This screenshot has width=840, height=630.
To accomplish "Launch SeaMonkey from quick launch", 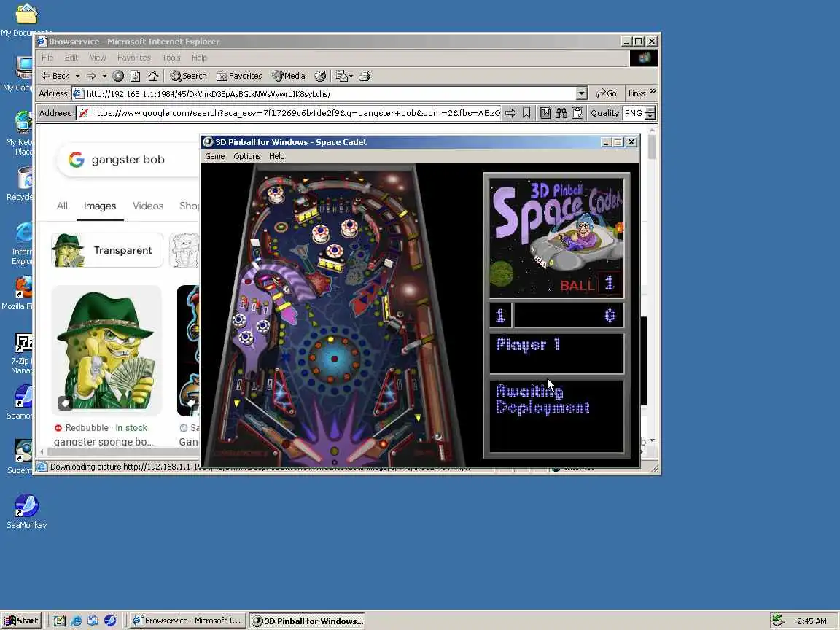I will pos(110,621).
